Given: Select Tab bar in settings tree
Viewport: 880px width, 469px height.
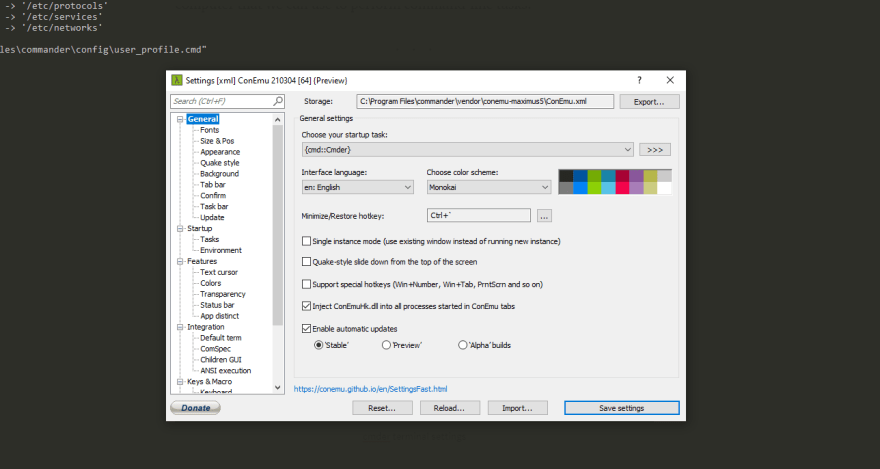Looking at the screenshot, I should click(x=213, y=185).
